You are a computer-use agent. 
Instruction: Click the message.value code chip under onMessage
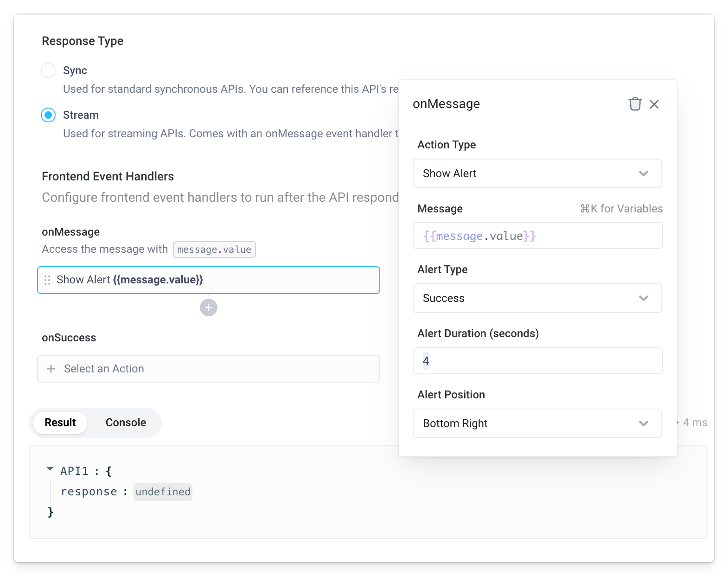[x=214, y=249]
